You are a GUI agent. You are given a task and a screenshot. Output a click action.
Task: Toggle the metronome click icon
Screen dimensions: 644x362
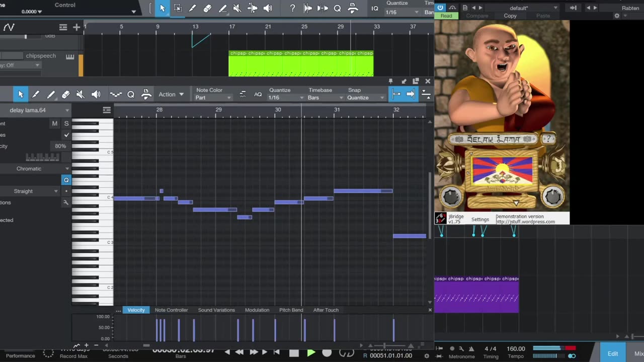(x=471, y=348)
